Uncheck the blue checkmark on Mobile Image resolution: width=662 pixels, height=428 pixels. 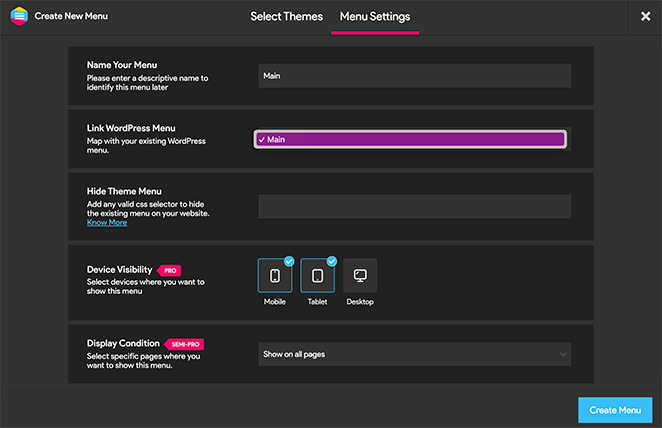[x=289, y=261]
